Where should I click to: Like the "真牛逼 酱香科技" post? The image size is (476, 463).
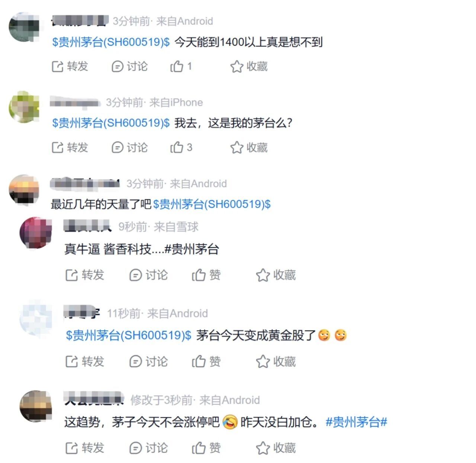point(206,275)
